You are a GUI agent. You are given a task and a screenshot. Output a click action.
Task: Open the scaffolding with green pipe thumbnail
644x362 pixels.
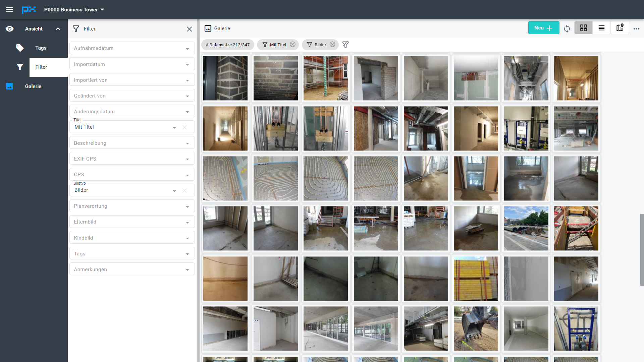point(326,78)
